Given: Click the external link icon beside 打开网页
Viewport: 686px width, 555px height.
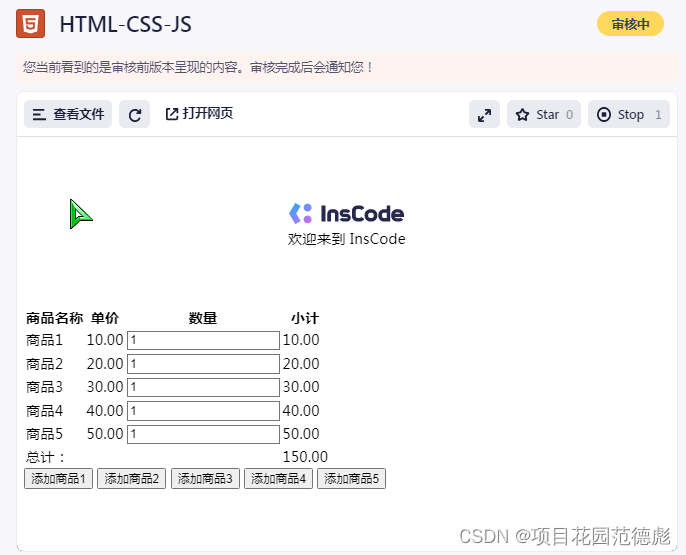Looking at the screenshot, I should tap(172, 114).
